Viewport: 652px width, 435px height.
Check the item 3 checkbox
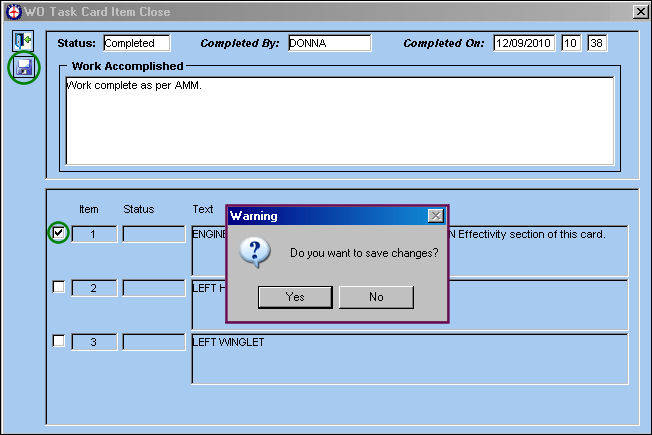pyautogui.click(x=59, y=341)
